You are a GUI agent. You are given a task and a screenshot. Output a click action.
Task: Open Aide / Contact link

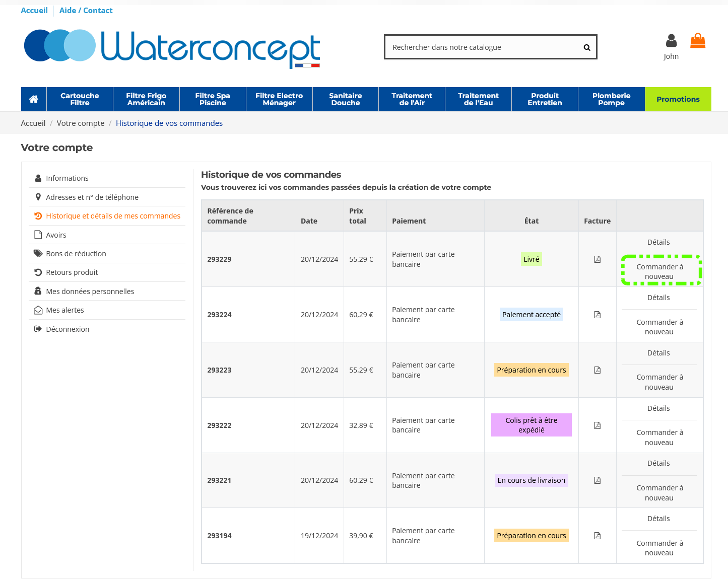click(86, 11)
